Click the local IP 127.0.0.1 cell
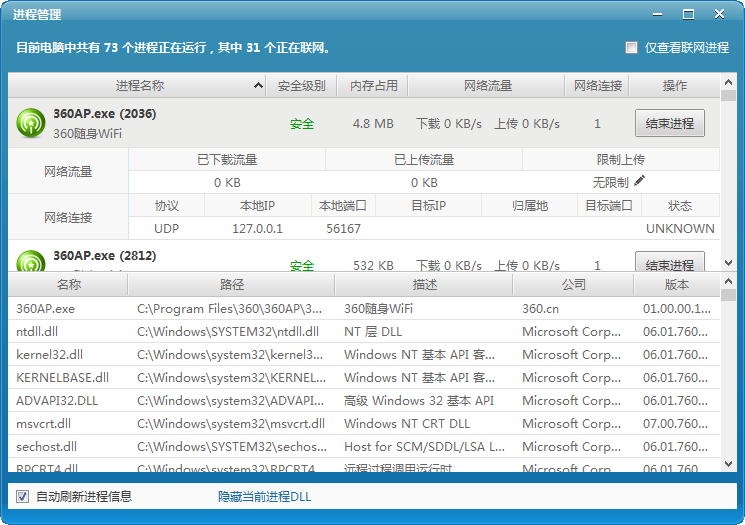The width and height of the screenshot is (745, 525). (x=257, y=229)
